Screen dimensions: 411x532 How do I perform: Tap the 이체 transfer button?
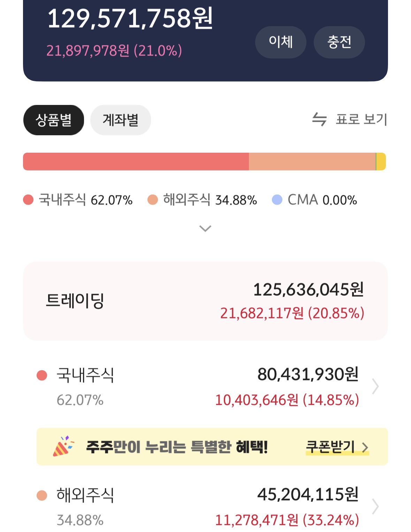pyautogui.click(x=281, y=42)
